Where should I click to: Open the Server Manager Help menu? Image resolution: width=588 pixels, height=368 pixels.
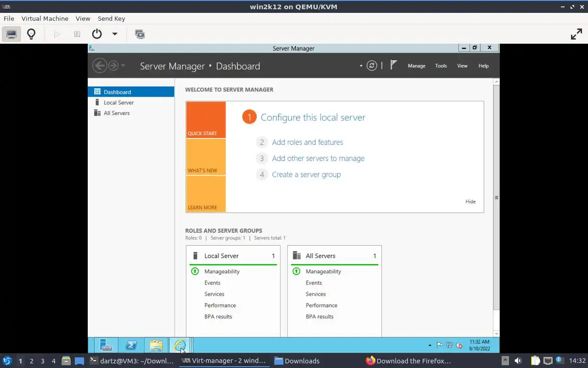point(484,66)
